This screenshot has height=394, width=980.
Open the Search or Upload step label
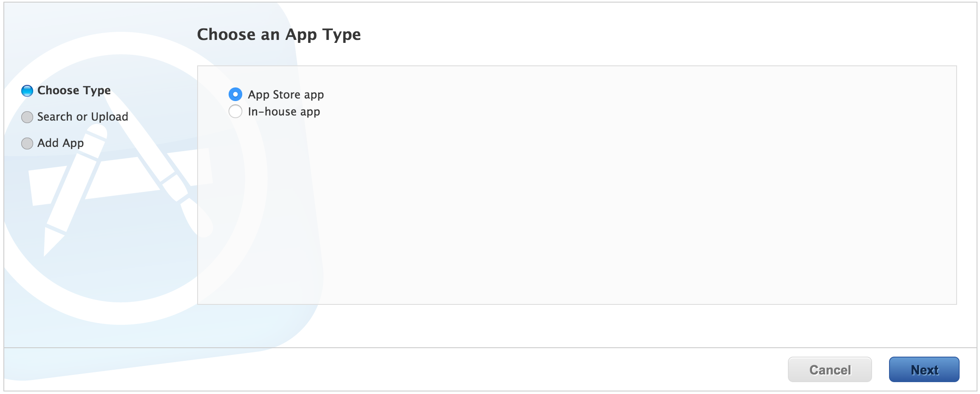[82, 117]
